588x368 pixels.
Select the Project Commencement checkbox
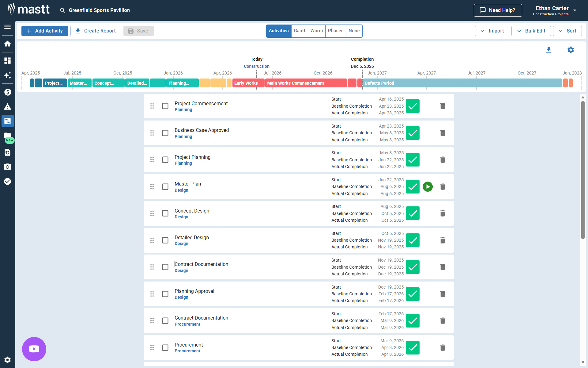tap(165, 106)
